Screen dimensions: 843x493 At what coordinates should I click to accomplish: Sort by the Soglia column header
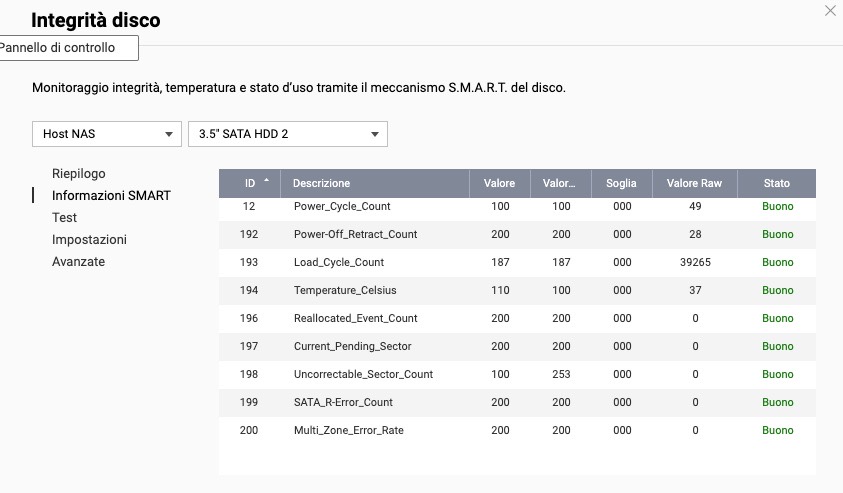point(621,183)
